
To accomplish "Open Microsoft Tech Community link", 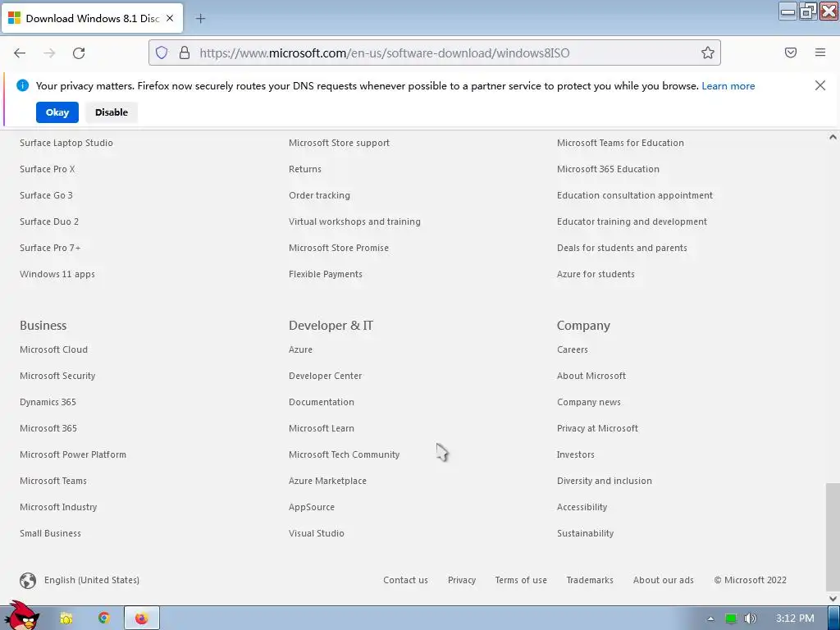I will [344, 454].
